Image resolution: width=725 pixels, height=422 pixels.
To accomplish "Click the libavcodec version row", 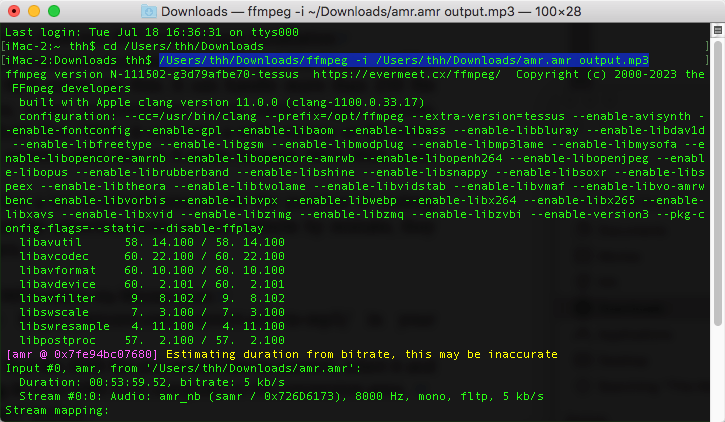I will click(x=152, y=256).
